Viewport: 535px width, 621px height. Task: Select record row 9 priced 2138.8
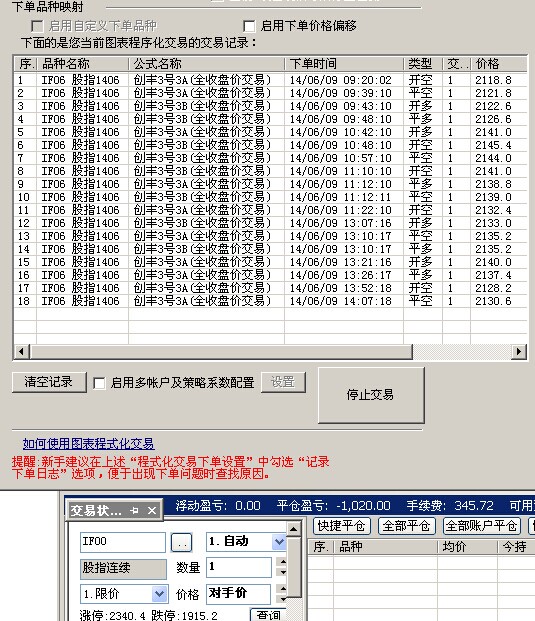click(x=270, y=184)
